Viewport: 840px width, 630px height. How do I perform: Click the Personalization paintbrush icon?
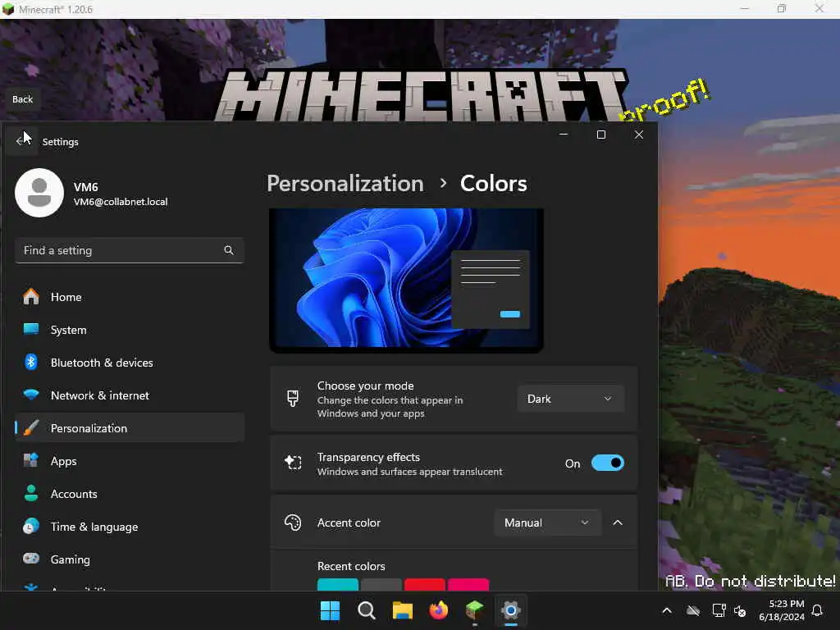pos(31,427)
